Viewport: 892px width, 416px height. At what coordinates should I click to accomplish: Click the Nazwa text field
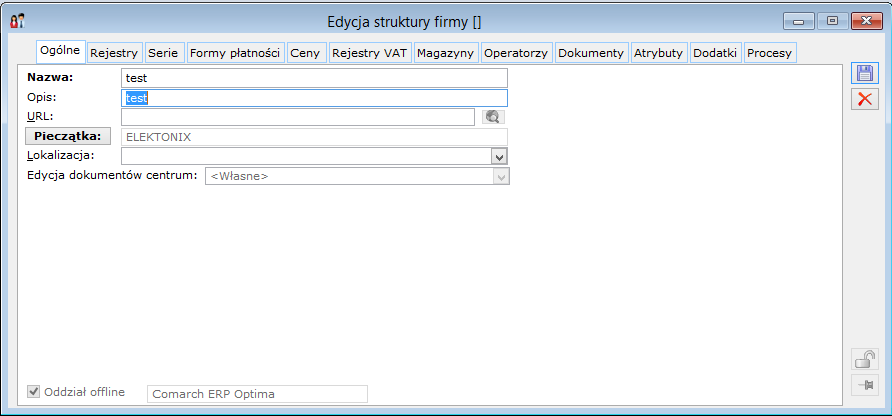(x=313, y=78)
